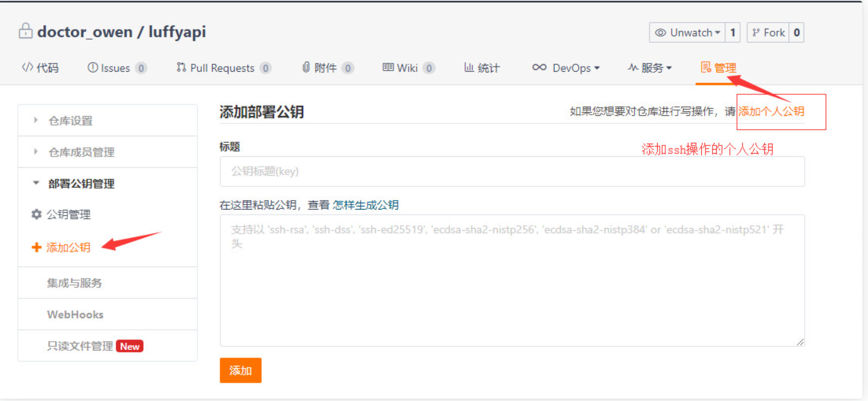Click the pulse icon for 服务

tap(633, 68)
